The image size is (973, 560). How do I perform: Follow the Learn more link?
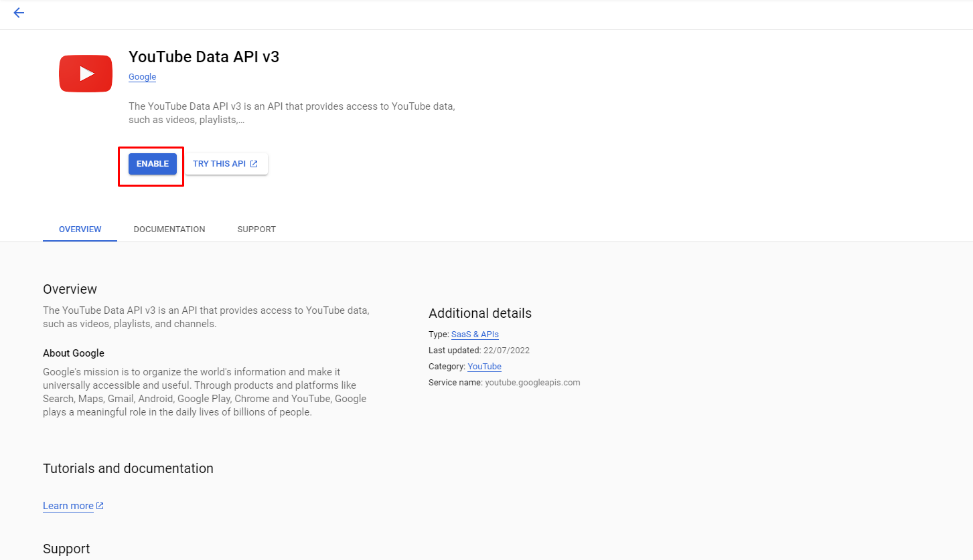pos(68,506)
